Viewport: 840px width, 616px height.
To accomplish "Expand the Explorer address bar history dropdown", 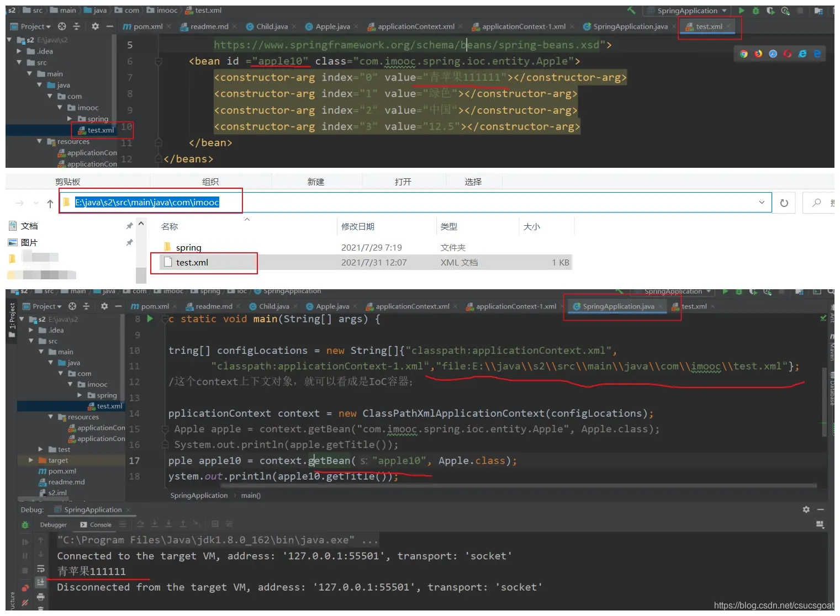I will tap(762, 203).
